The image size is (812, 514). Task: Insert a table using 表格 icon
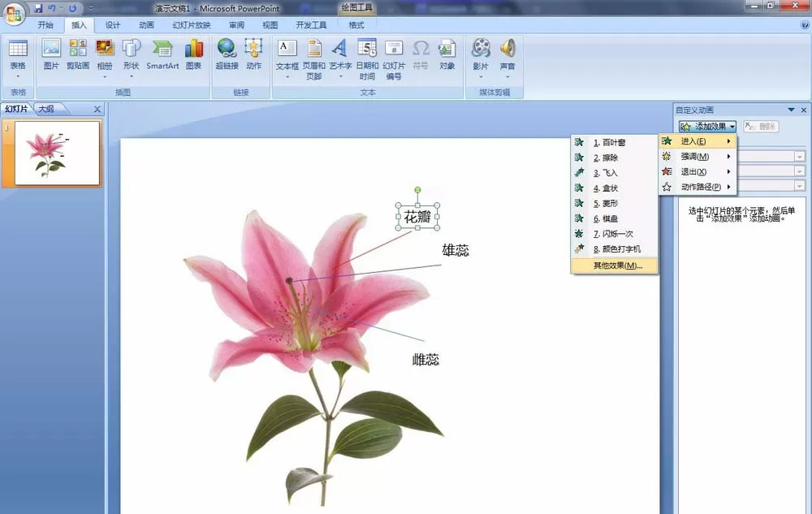coord(18,58)
